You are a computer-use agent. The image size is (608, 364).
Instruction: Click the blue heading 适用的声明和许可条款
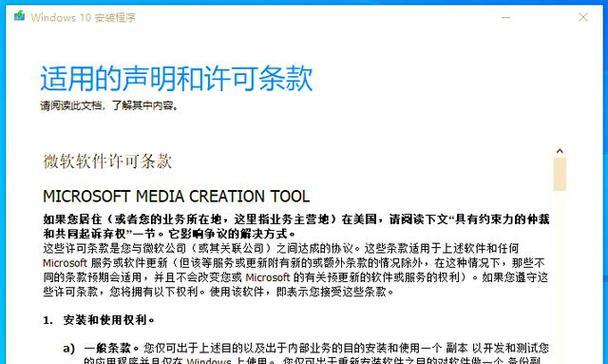pyautogui.click(x=176, y=79)
